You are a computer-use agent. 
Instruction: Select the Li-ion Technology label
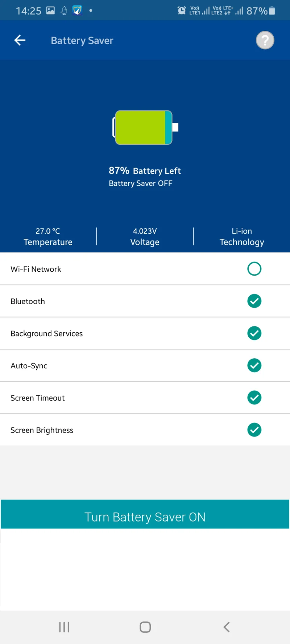[241, 236]
